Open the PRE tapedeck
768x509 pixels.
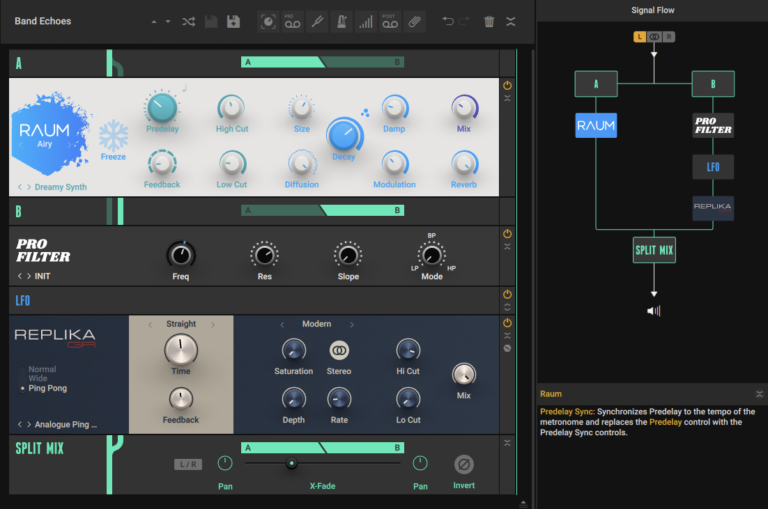[292, 22]
